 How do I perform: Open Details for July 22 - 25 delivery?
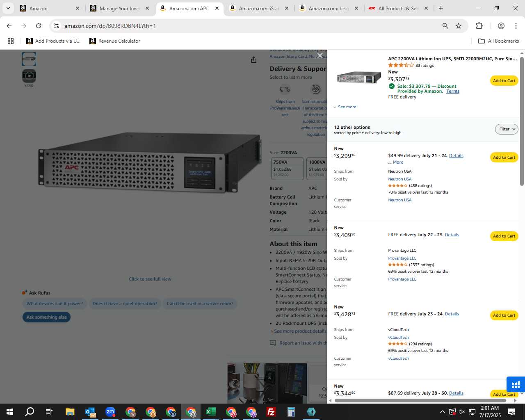[452, 235]
